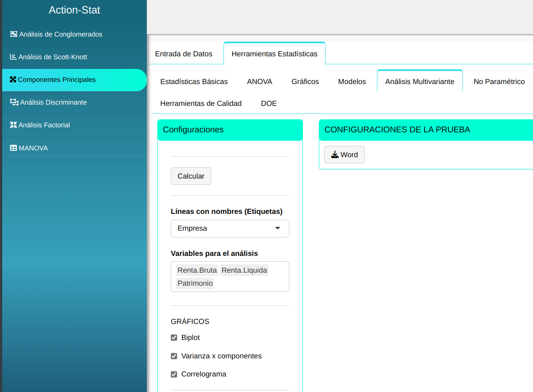Screen dimensions: 533x392
Task: Click the download icon on Word button
Action: 335,155
